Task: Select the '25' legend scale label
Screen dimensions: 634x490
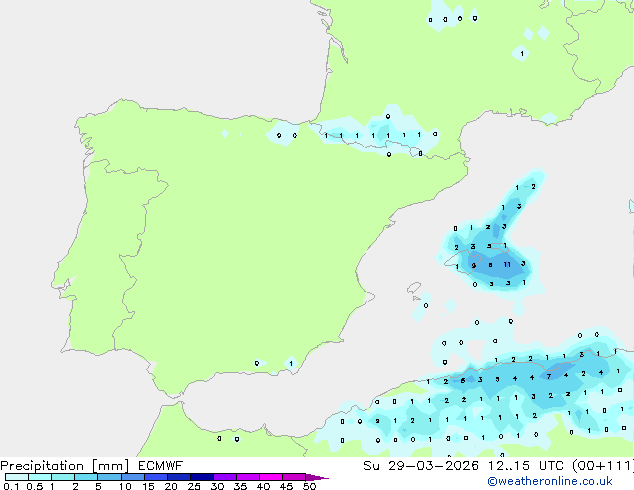Action: pyautogui.click(x=194, y=486)
